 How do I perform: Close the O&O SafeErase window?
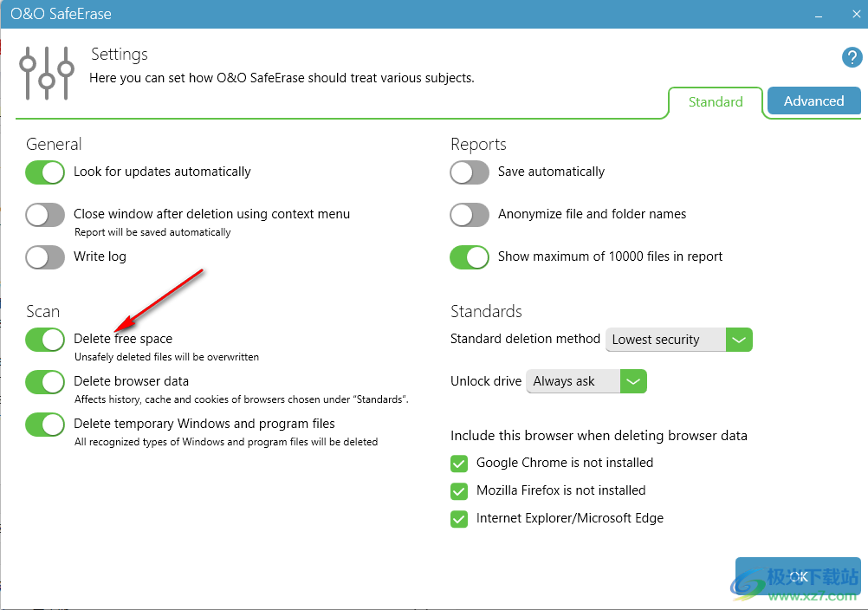click(856, 15)
